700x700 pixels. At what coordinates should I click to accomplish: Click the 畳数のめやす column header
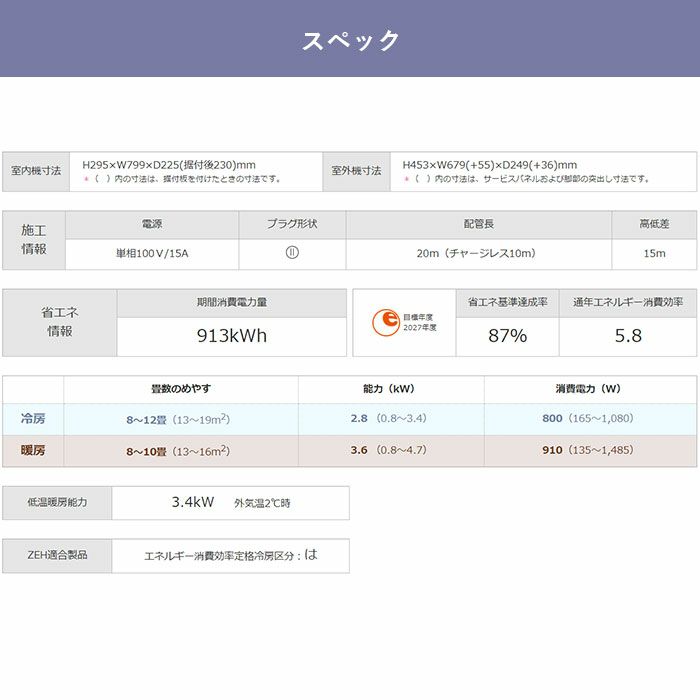[x=181, y=388]
